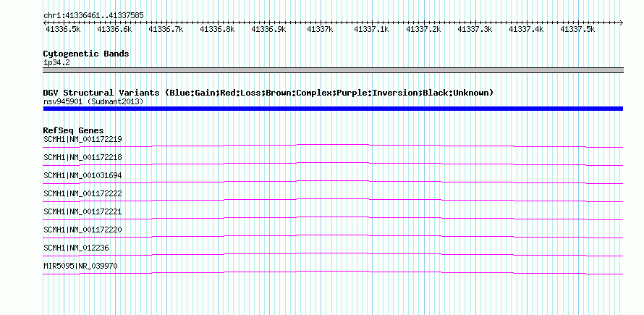Open the MIR5095|NR_039970 transcript
Image resolution: width=644 pixels, height=315 pixels.
tap(80, 266)
